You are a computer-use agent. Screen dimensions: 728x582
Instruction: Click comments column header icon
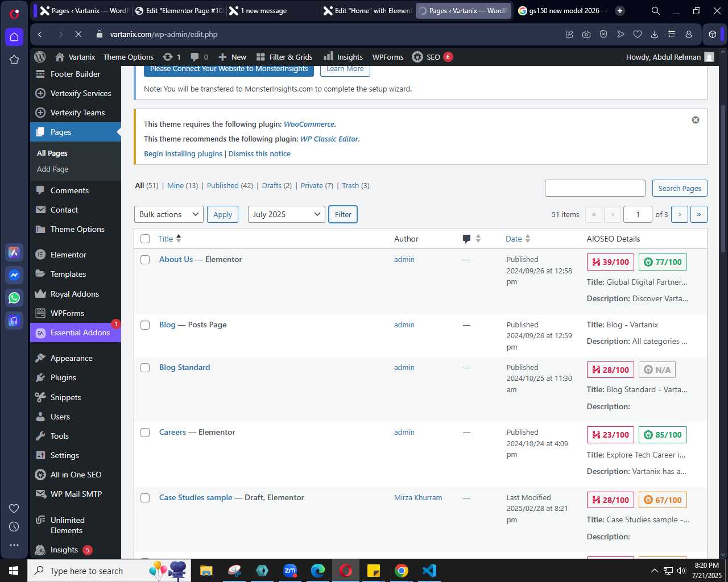[466, 239]
